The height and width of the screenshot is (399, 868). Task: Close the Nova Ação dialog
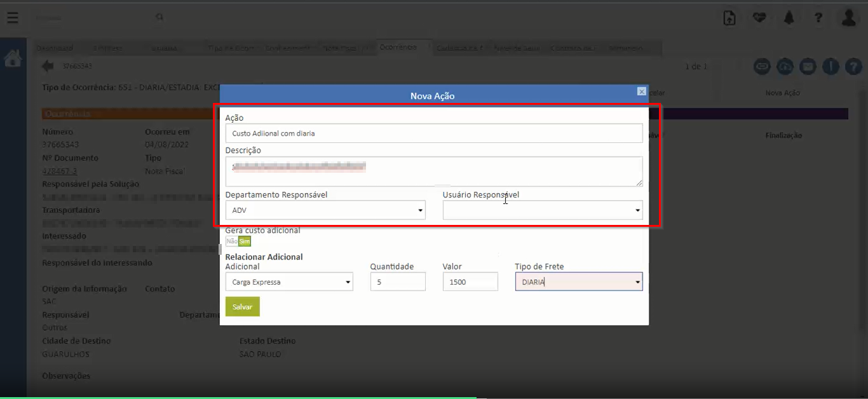(641, 91)
